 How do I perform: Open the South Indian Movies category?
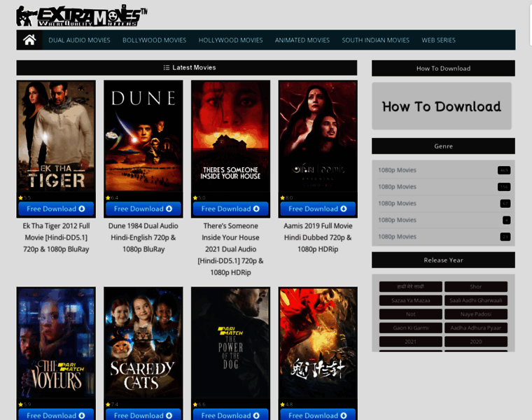pyautogui.click(x=376, y=40)
